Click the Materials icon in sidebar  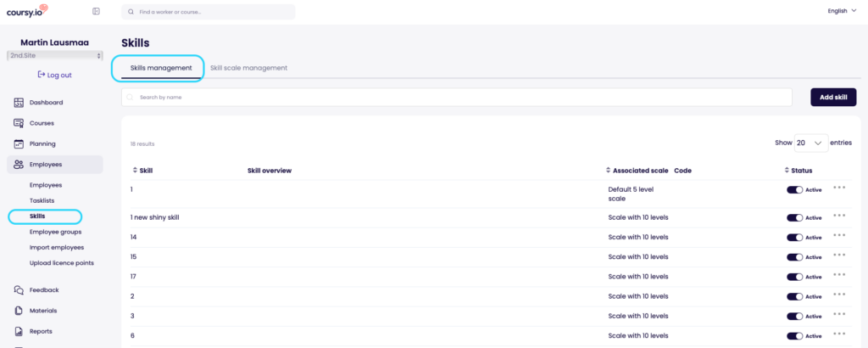pos(19,311)
